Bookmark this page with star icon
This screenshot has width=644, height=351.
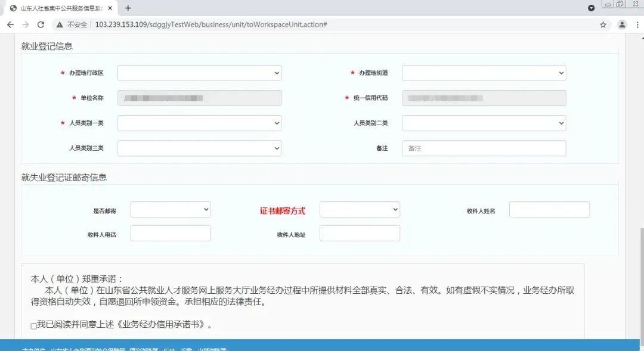[x=603, y=24]
